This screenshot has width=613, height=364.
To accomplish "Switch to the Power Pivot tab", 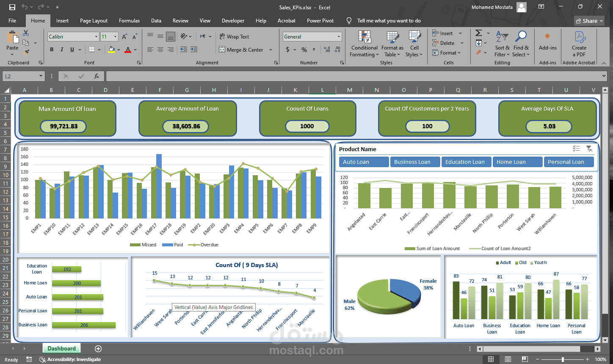I will point(320,21).
